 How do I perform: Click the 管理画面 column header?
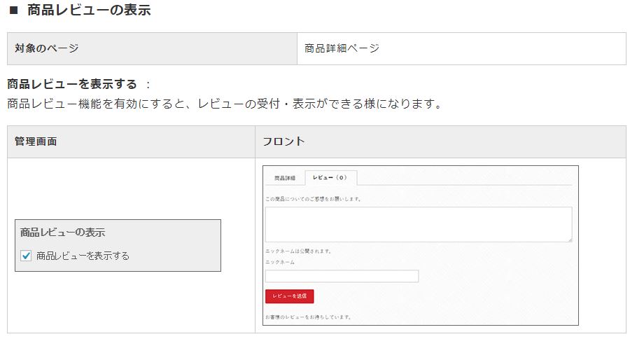coord(131,141)
